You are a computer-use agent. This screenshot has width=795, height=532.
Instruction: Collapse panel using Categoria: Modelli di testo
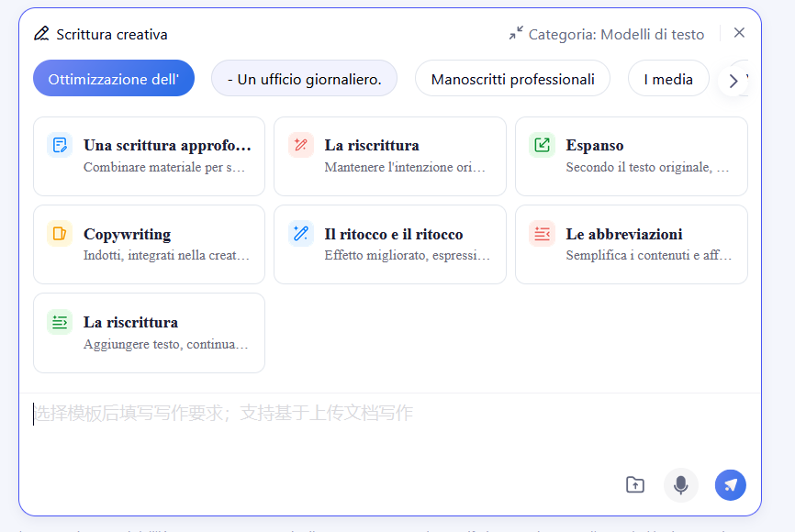[607, 34]
